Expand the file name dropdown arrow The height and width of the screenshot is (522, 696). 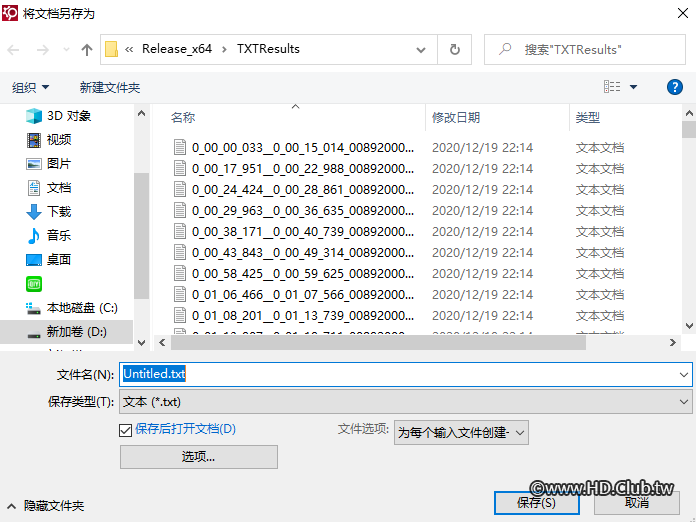click(x=684, y=375)
